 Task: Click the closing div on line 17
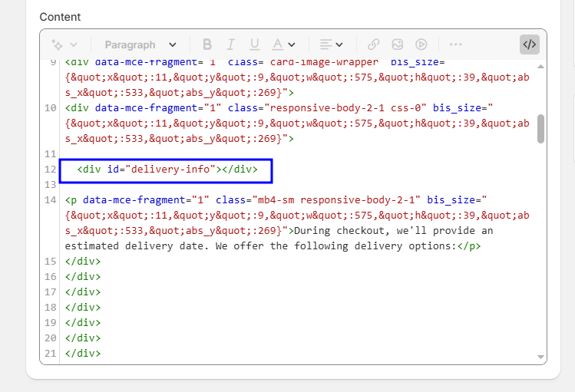click(x=83, y=292)
